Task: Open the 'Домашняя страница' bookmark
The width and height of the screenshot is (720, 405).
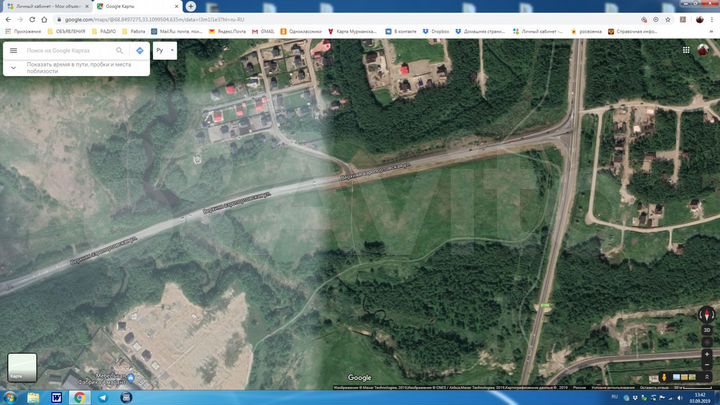Action: (x=480, y=32)
